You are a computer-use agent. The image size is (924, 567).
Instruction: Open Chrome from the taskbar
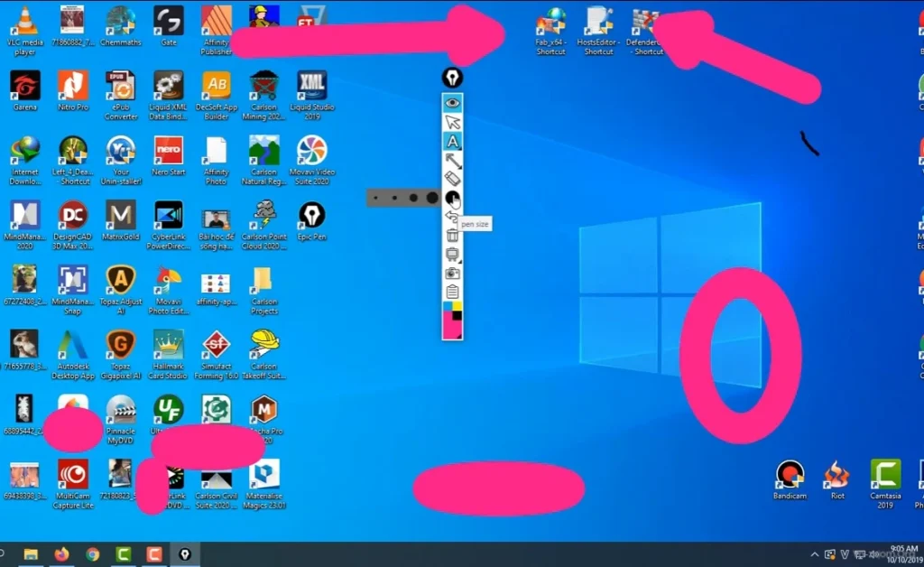[93, 554]
